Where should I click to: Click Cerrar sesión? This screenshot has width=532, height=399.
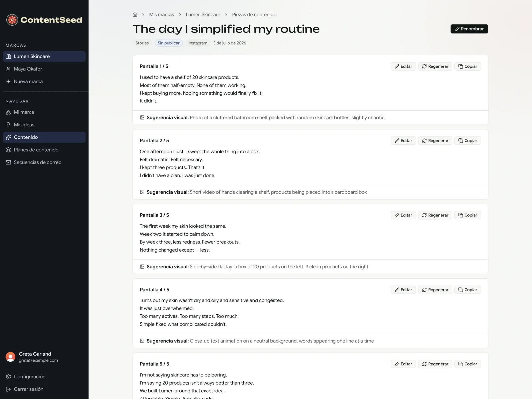pyautogui.click(x=44, y=389)
